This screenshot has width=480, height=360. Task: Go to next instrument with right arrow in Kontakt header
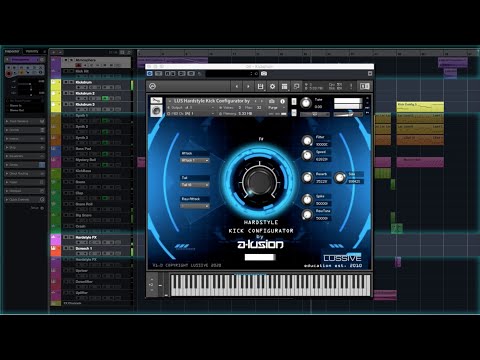tap(248, 86)
